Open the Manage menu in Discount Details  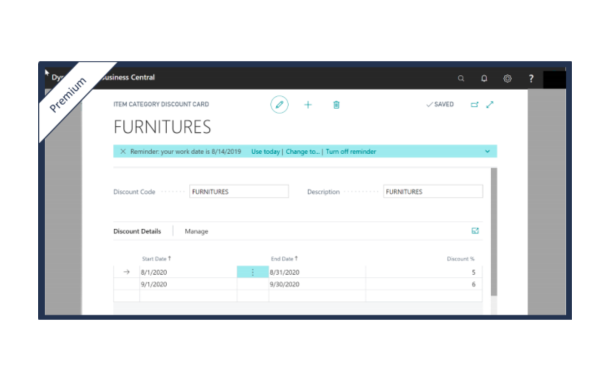[196, 231]
